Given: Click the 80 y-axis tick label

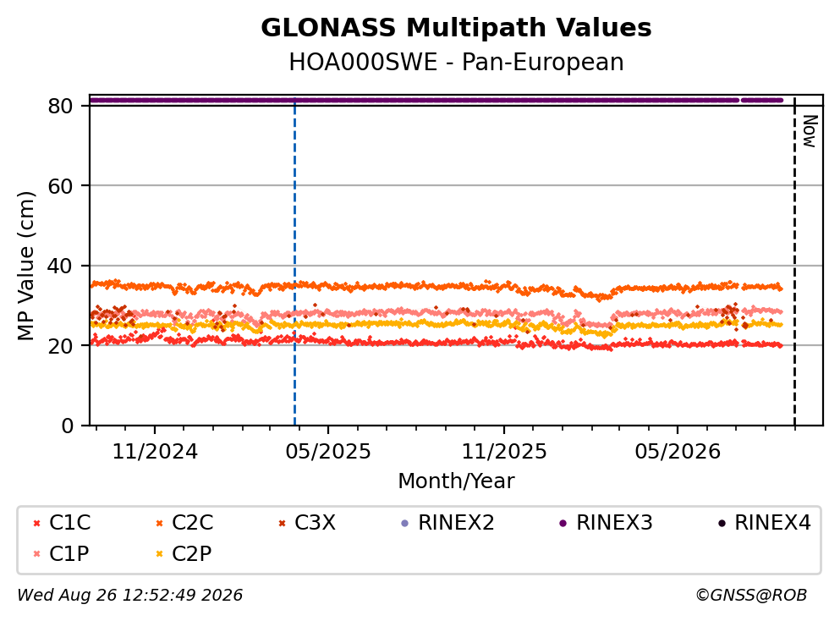Looking at the screenshot, I should point(61,106).
